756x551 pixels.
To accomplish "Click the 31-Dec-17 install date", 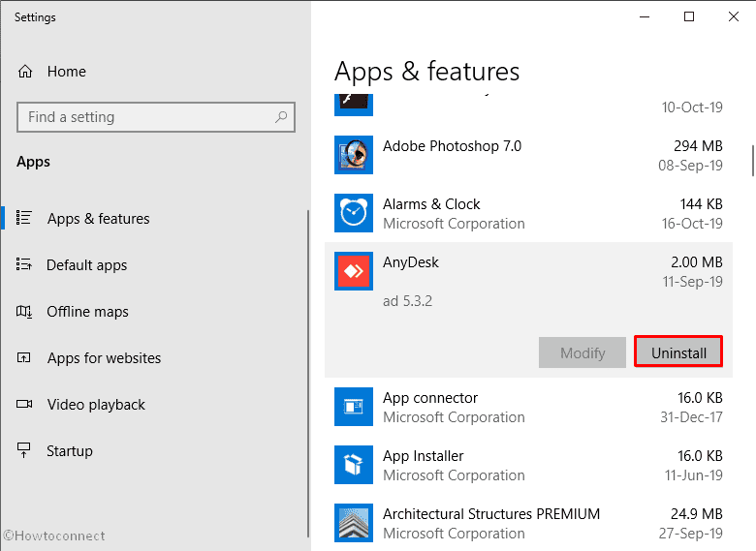I will [x=691, y=416].
